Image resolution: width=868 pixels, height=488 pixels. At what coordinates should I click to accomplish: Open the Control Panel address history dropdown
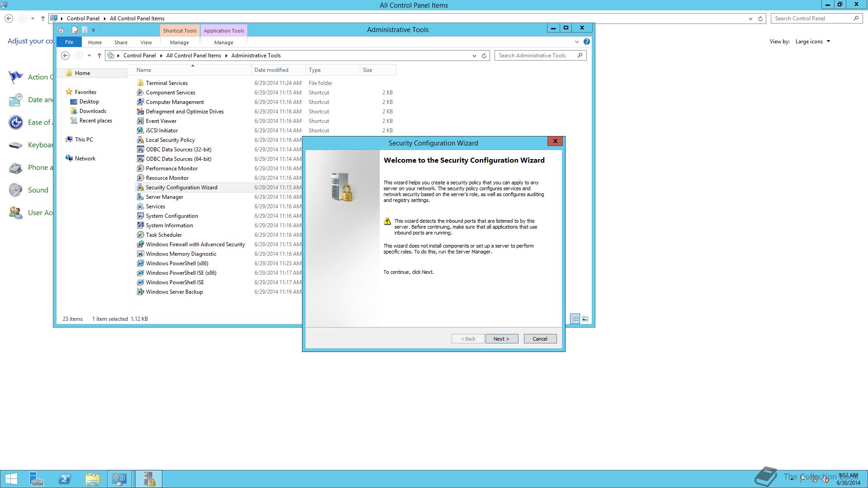(750, 19)
